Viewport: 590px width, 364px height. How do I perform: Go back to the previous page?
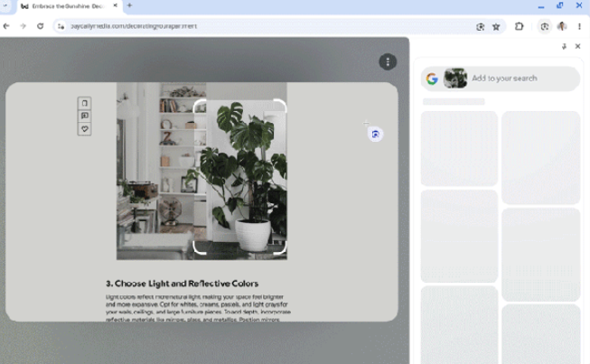point(7,26)
